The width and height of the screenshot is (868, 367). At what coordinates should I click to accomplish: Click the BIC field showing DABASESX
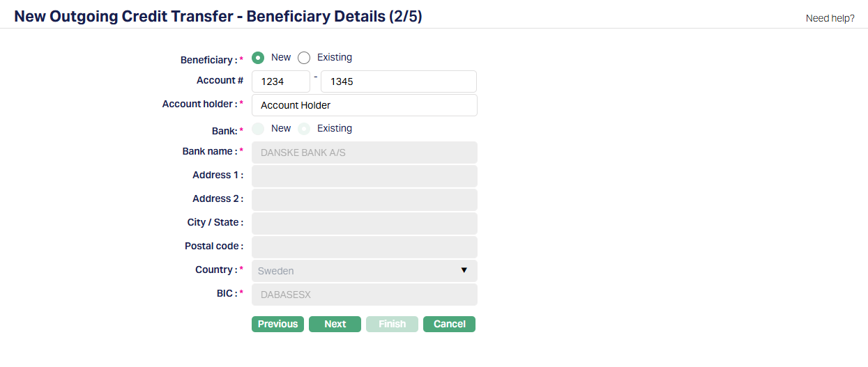pyautogui.click(x=364, y=295)
